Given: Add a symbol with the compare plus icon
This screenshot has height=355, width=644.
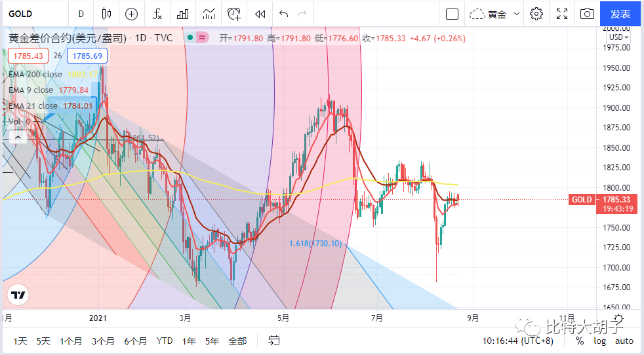Looking at the screenshot, I should click(131, 14).
